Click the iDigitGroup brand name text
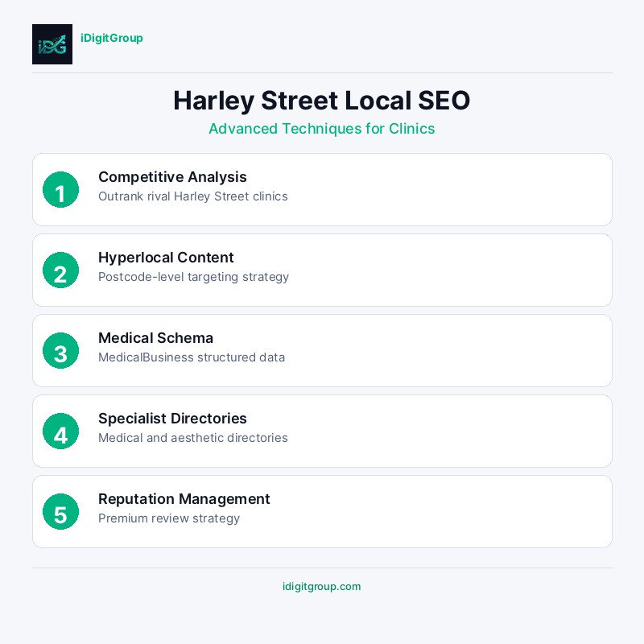The width and height of the screenshot is (644, 644). click(x=112, y=38)
